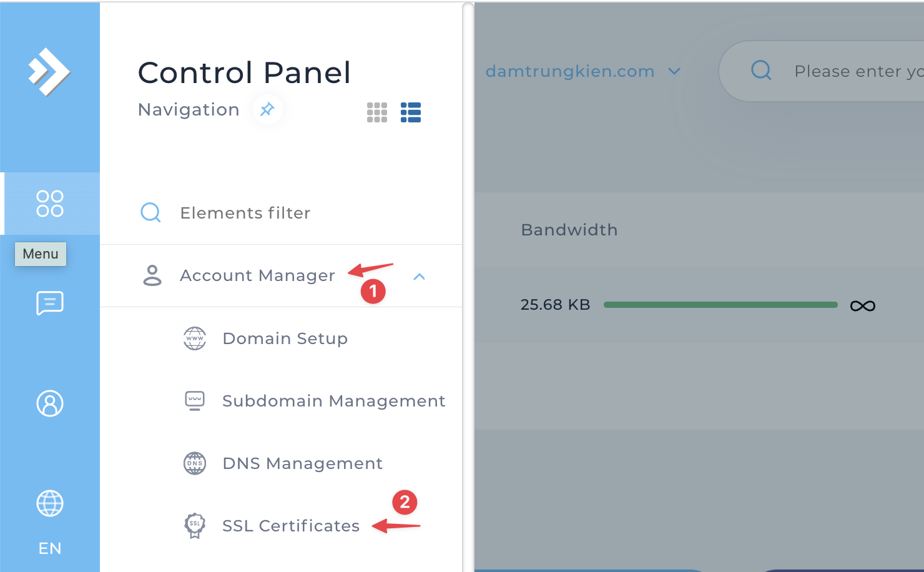Click the Elements filter search icon
This screenshot has width=924, height=572.
tap(150, 213)
